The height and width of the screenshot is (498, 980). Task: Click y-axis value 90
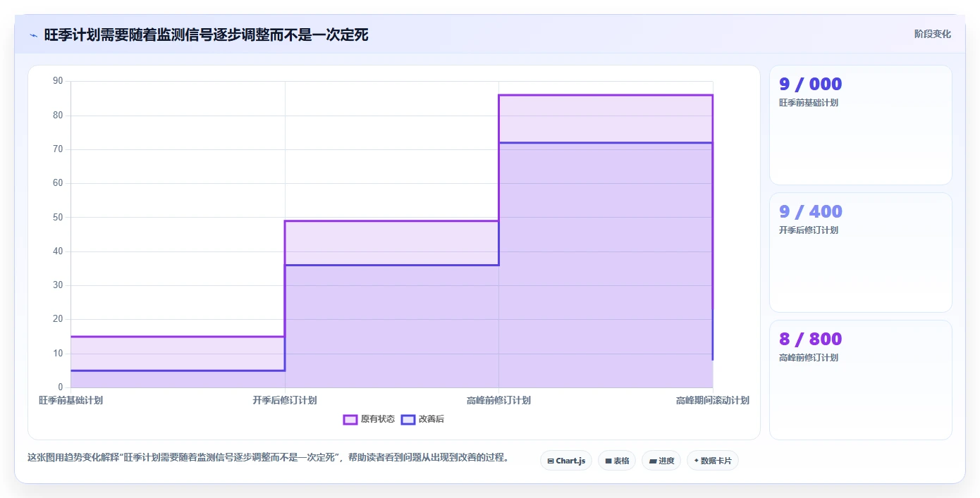click(58, 82)
